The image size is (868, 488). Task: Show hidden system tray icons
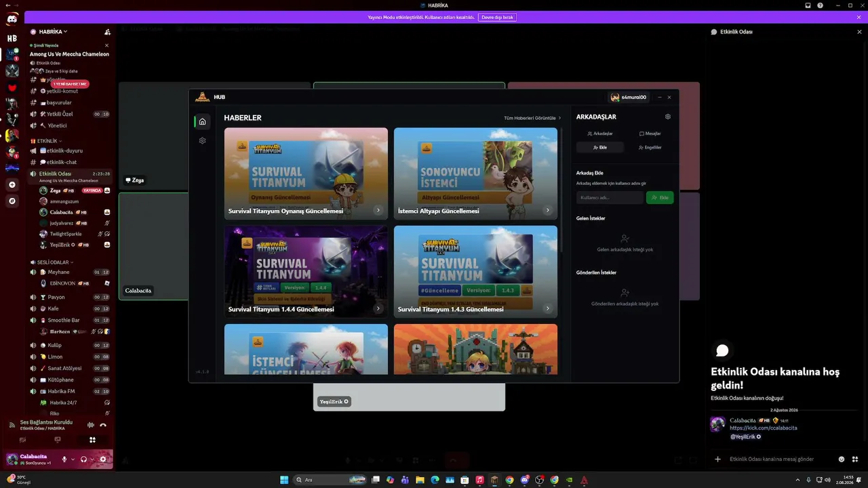[x=798, y=480]
